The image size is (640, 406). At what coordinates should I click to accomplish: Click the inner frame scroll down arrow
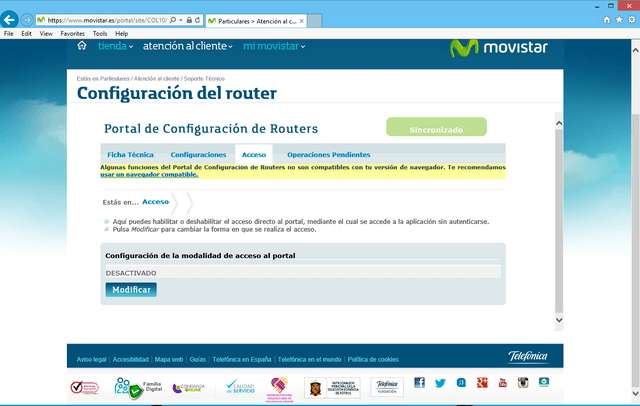[x=559, y=320]
